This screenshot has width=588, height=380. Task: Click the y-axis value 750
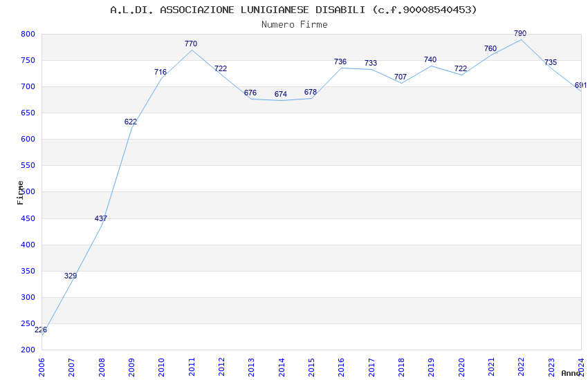[28, 60]
